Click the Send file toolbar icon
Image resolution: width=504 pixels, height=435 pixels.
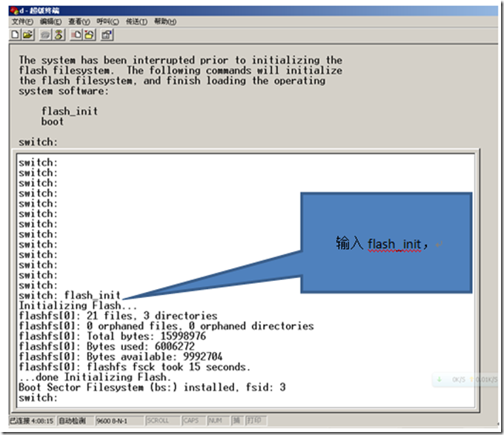[76, 35]
